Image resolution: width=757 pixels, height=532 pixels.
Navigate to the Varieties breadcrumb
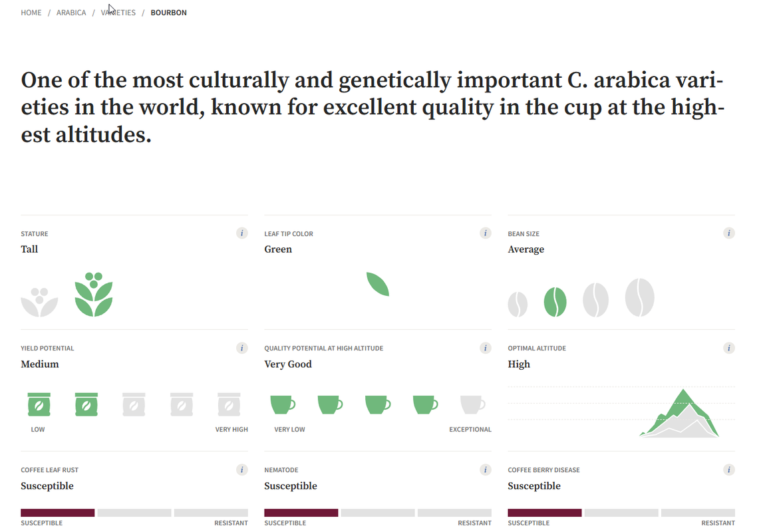(118, 13)
